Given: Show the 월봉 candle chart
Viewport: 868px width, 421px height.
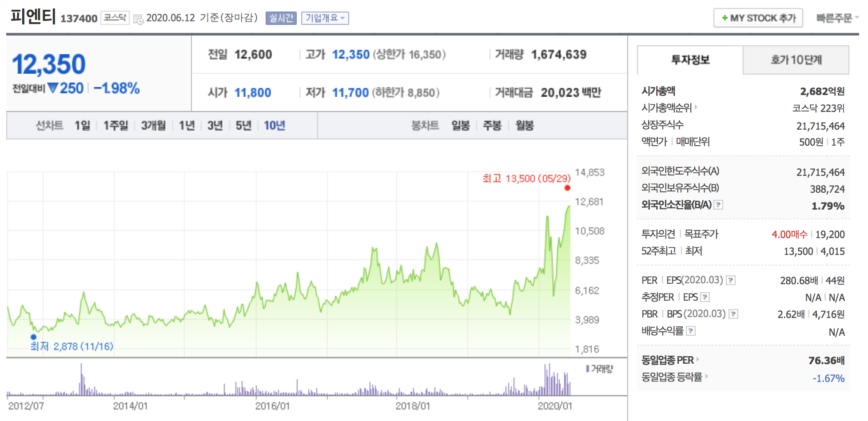Looking at the screenshot, I should tap(525, 126).
